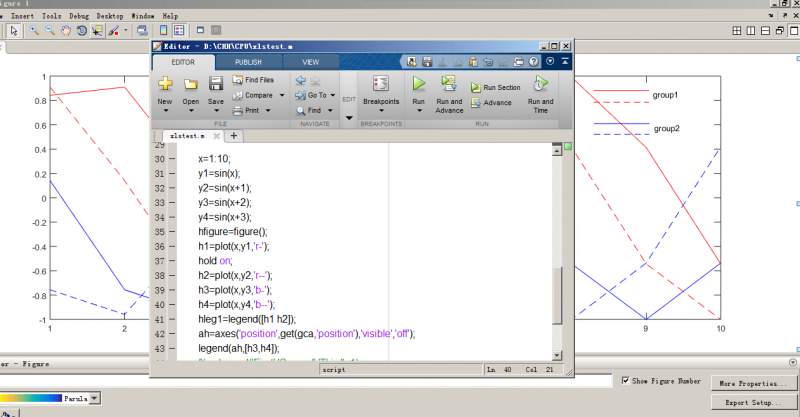
Task: Click the Hide Plot Tools icon
Action: coord(200,30)
